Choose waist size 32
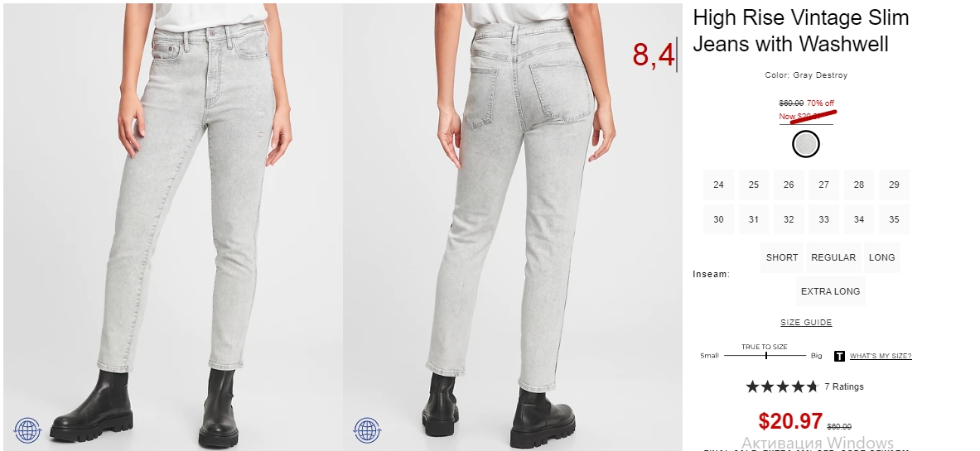Viewport: 980px width, 451px height. [789, 219]
